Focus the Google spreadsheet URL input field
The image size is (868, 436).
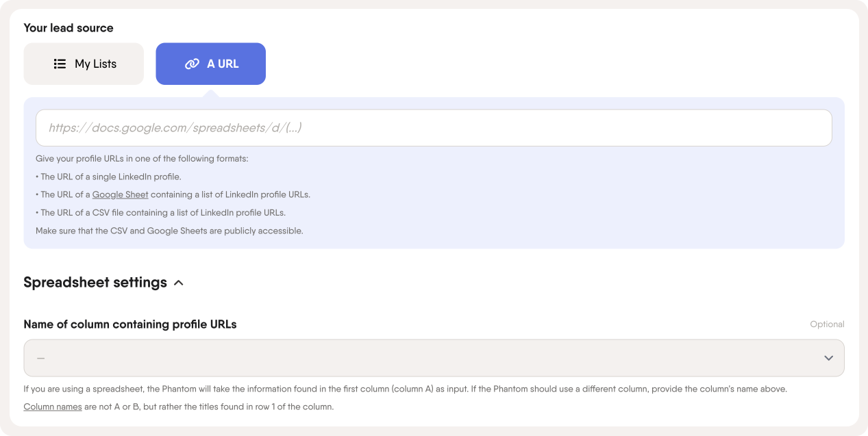click(x=434, y=128)
